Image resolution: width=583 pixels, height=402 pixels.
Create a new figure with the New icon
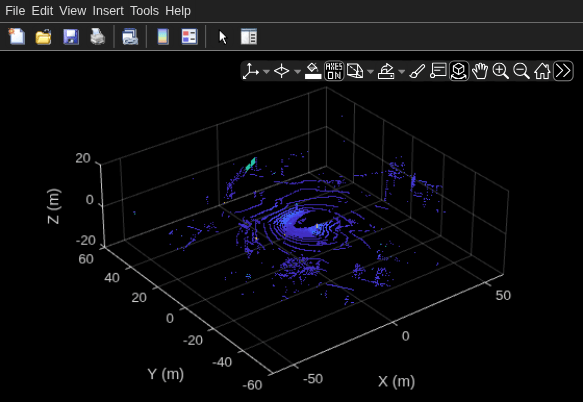(x=17, y=36)
